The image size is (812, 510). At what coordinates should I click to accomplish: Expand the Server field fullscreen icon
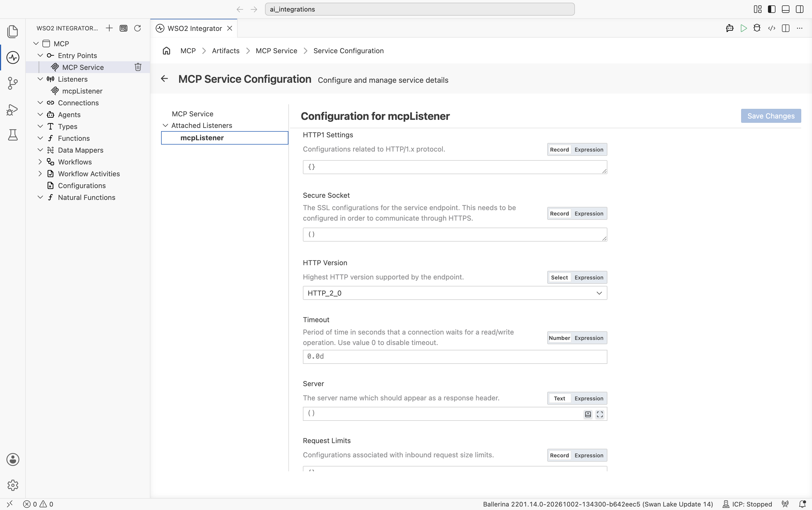[x=600, y=415]
